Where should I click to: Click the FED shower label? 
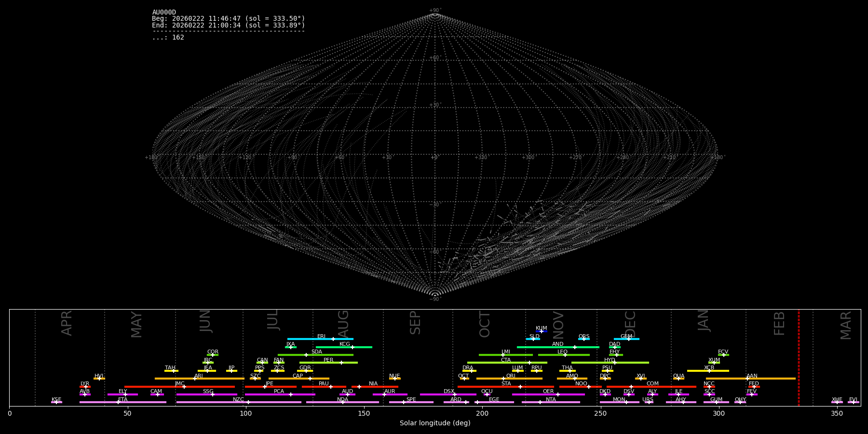[x=754, y=384]
